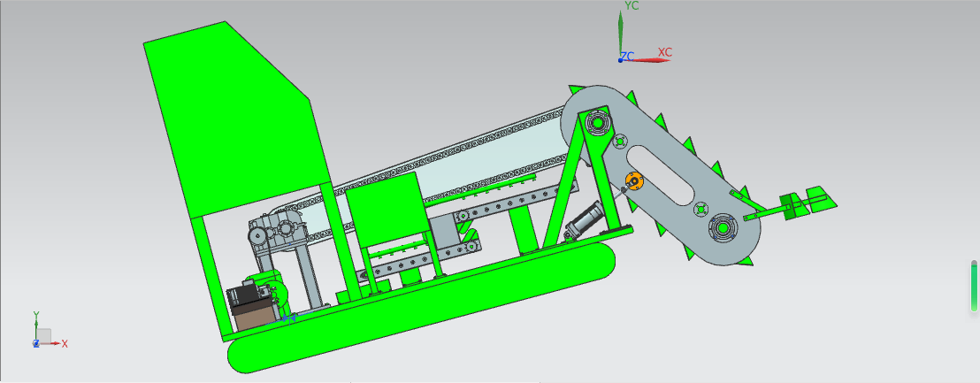This screenshot has height=383, width=980.
Task: Click the view triad cube at bottom left
Action: pyautogui.click(x=43, y=334)
